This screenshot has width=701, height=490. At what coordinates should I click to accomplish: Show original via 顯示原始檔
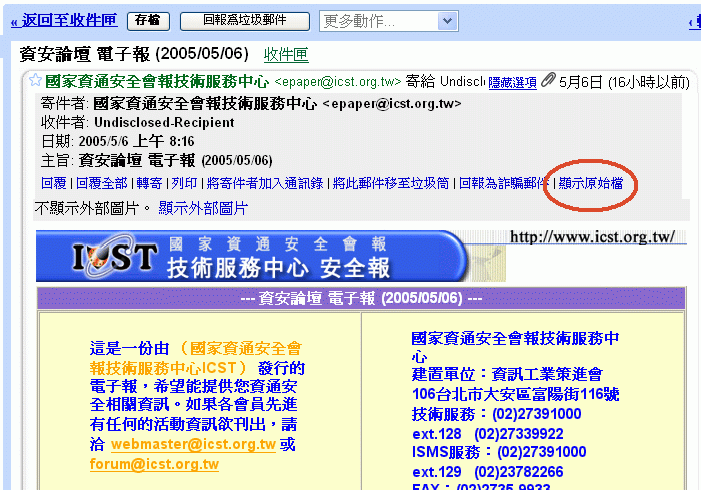(590, 183)
